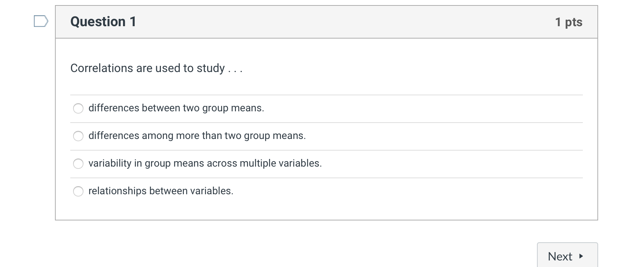Click answer text "relationships between variables."
644x267 pixels.
161,191
